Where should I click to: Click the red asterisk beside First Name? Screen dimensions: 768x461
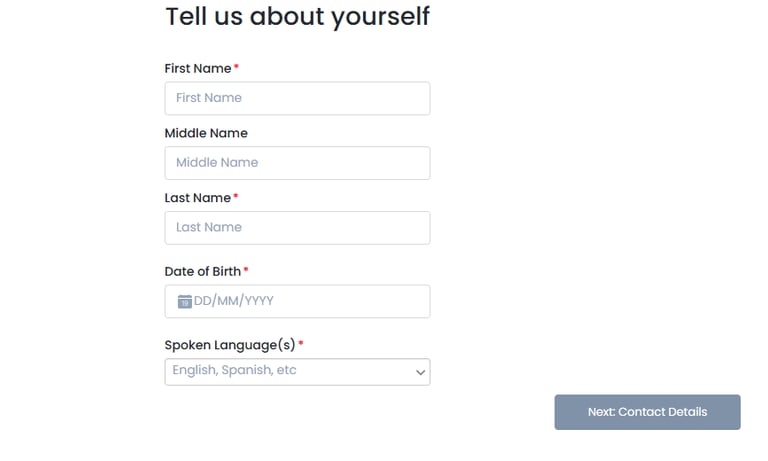[237, 67]
